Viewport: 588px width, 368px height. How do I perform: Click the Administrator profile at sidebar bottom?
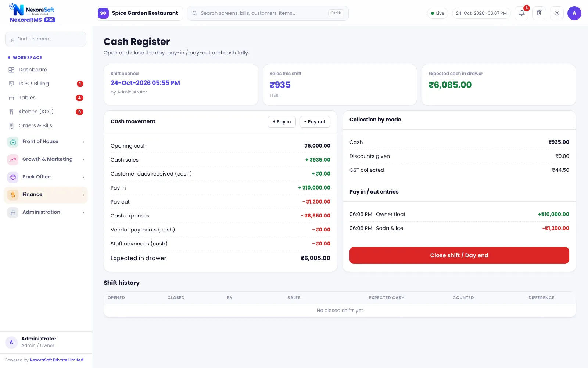(46, 342)
